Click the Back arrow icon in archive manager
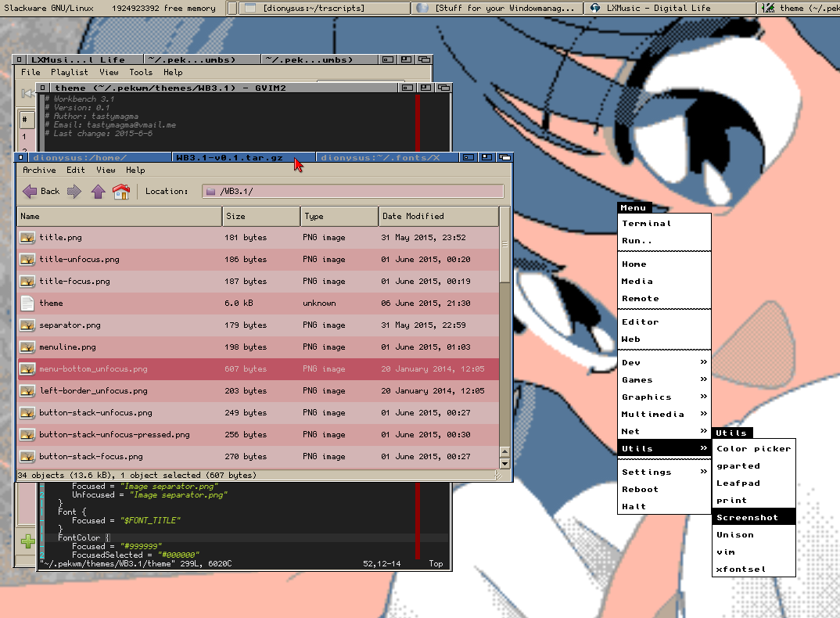The image size is (840, 618). click(30, 192)
